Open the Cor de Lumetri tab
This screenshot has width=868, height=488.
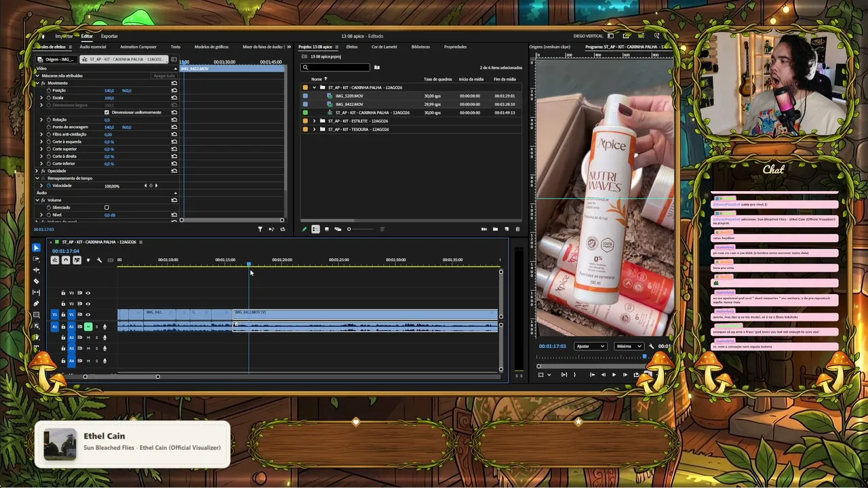[x=384, y=47]
